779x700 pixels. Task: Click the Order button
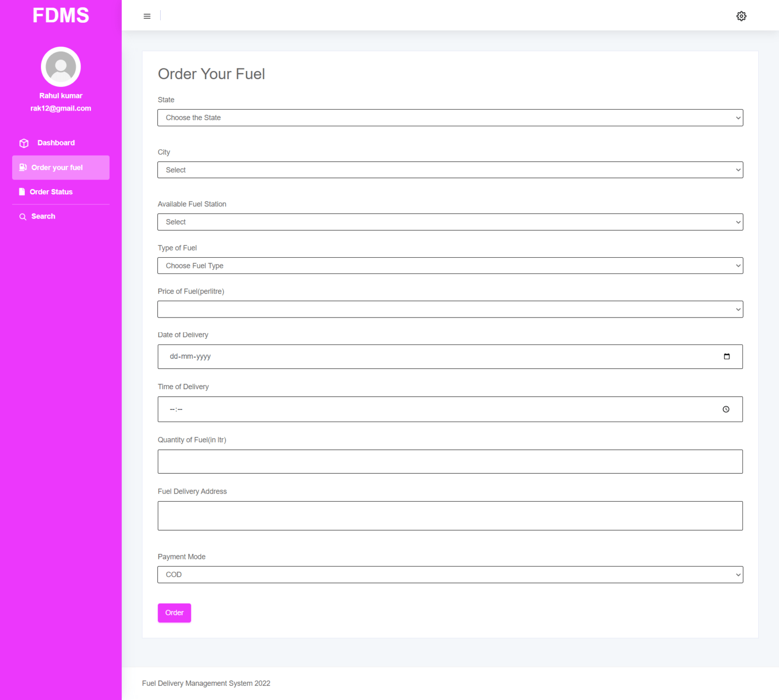point(174,613)
